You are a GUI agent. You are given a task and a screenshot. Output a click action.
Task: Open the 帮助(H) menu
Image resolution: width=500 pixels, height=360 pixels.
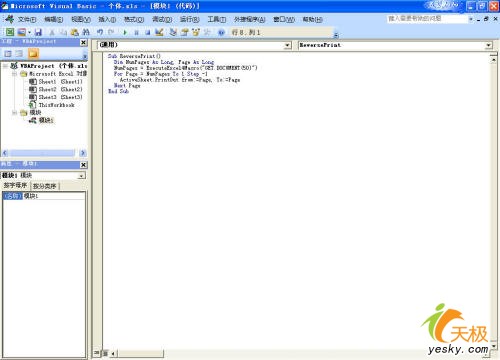click(x=312, y=19)
